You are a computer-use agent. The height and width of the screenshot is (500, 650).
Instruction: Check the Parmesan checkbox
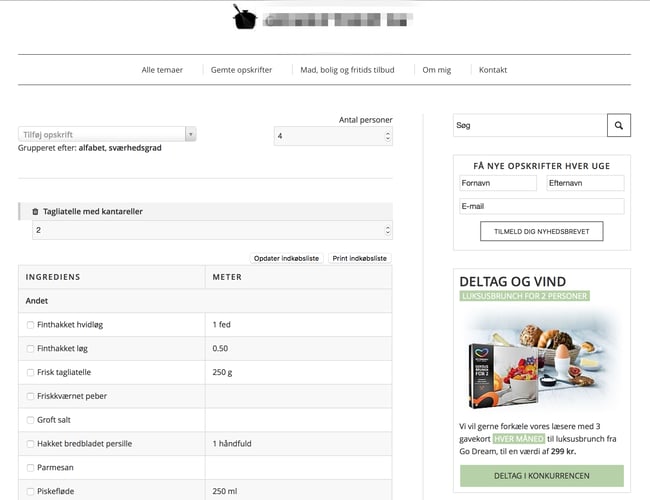click(30, 468)
